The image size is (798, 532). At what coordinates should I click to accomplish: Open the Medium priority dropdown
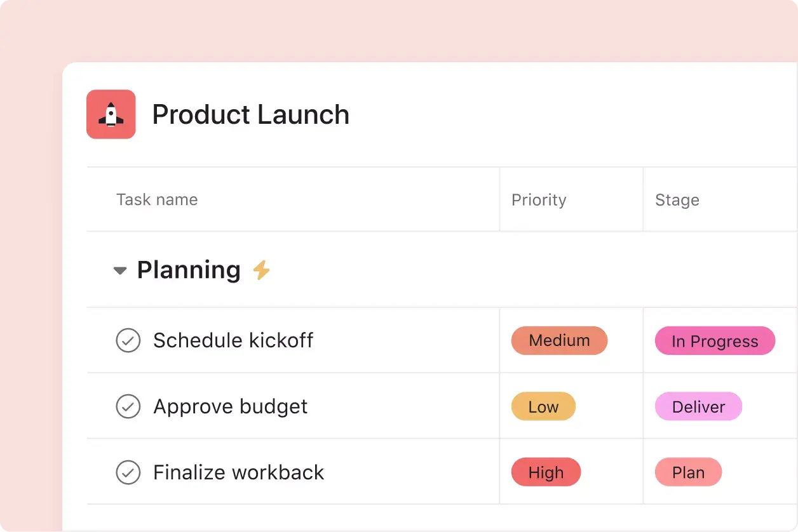pyautogui.click(x=559, y=340)
